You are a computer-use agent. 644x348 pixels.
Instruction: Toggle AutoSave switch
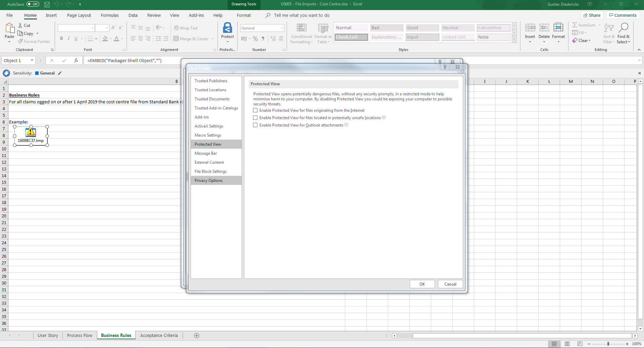tap(33, 4)
